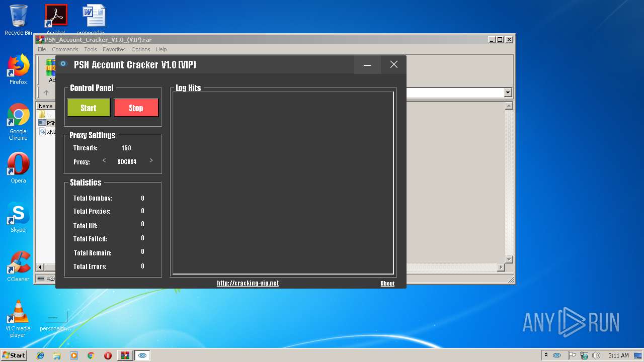Click the Name column header in WinRAR
The height and width of the screenshot is (362, 644).
point(46,106)
